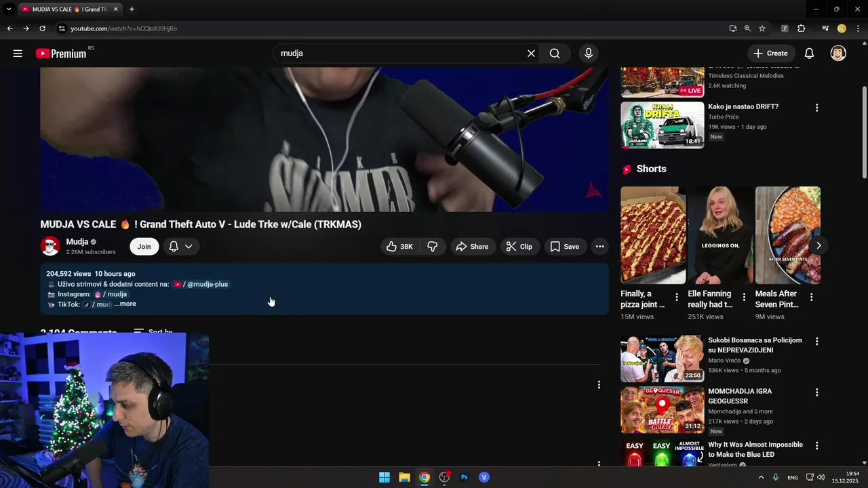
Task: Click the search magnifier button
Action: click(x=555, y=54)
